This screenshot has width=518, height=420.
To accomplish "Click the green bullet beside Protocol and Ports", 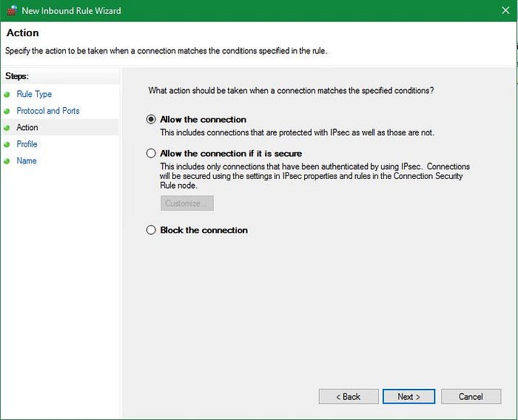I will [x=7, y=111].
